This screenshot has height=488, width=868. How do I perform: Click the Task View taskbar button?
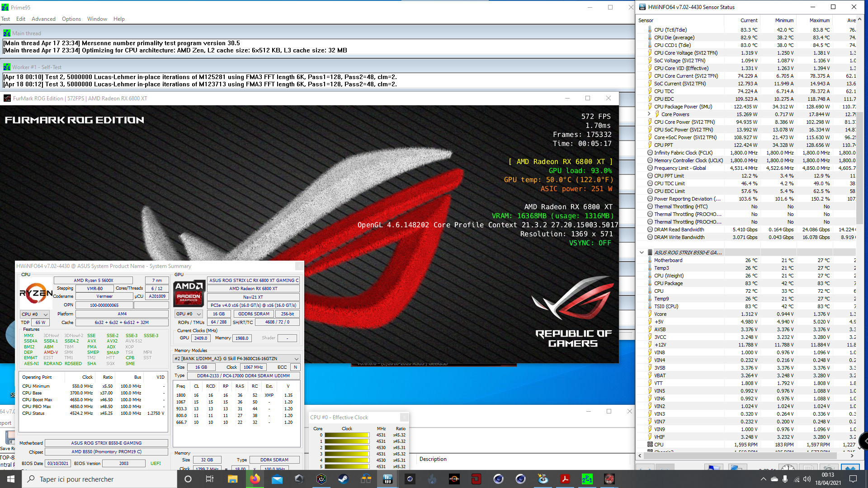210,479
